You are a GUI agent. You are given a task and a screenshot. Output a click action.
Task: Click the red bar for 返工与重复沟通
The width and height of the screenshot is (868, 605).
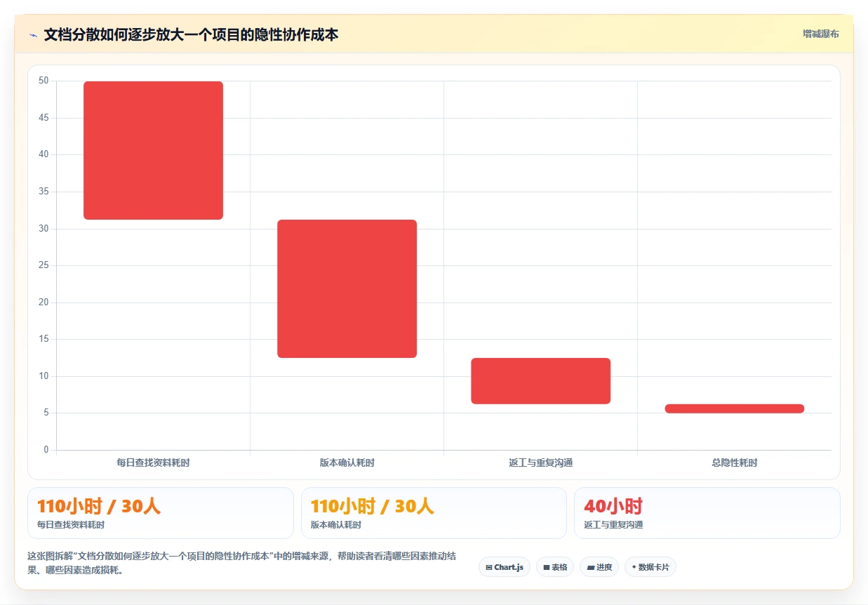pyautogui.click(x=540, y=381)
